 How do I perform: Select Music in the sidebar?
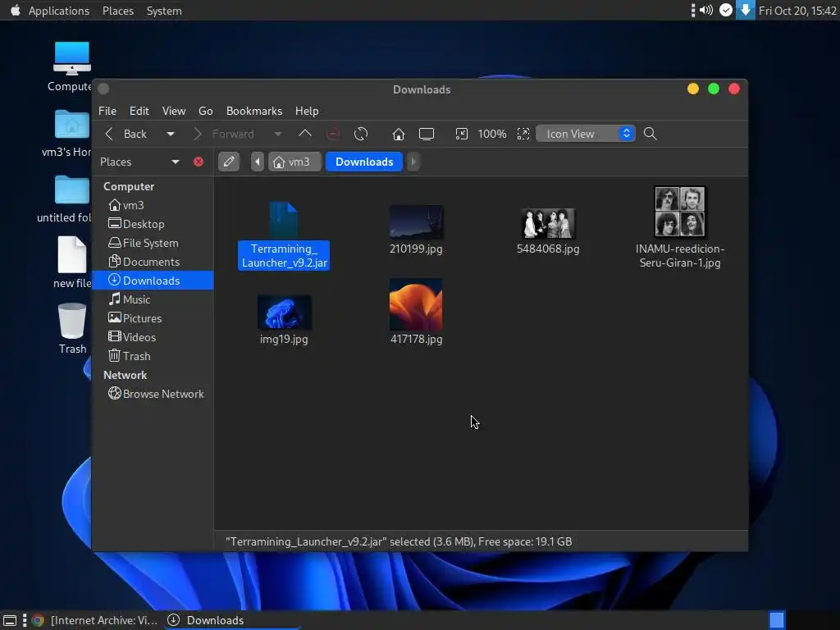[153, 299]
